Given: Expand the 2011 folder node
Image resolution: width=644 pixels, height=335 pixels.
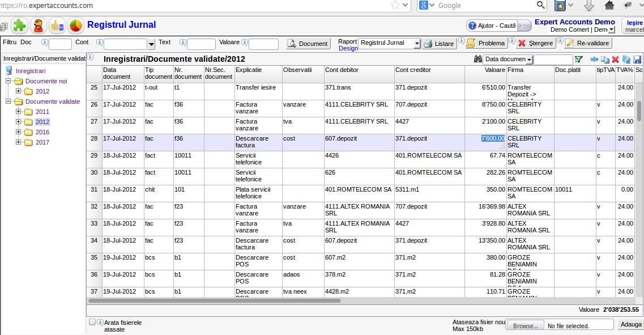Looking at the screenshot, I should coord(19,112).
